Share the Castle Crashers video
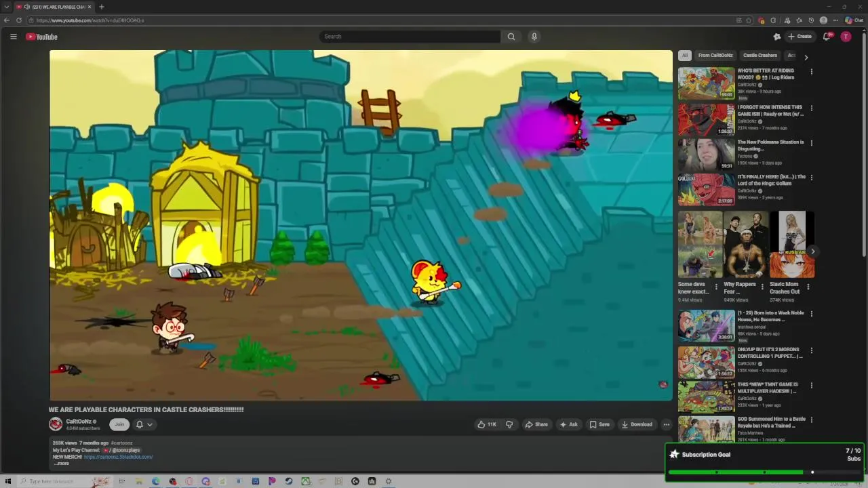The image size is (868, 488). click(x=536, y=424)
